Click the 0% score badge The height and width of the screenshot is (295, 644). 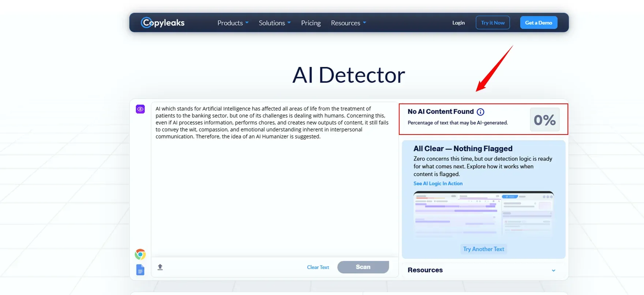544,120
